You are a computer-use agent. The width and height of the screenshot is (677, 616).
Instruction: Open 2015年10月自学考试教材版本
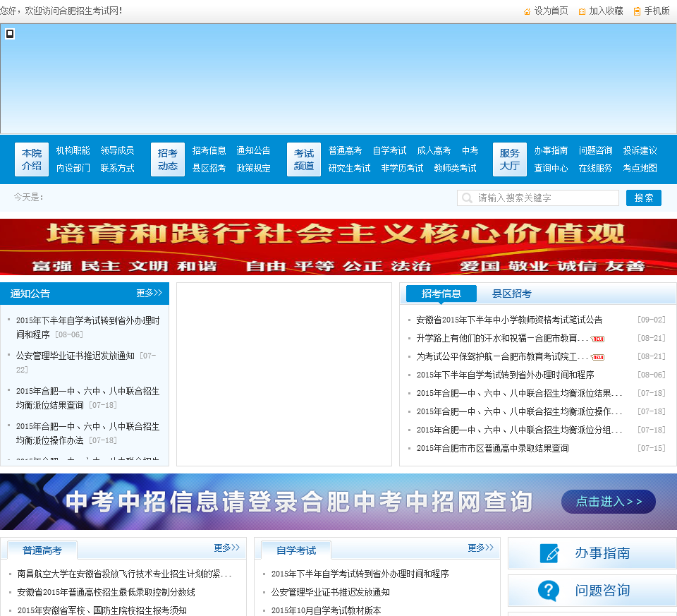coord(326,610)
